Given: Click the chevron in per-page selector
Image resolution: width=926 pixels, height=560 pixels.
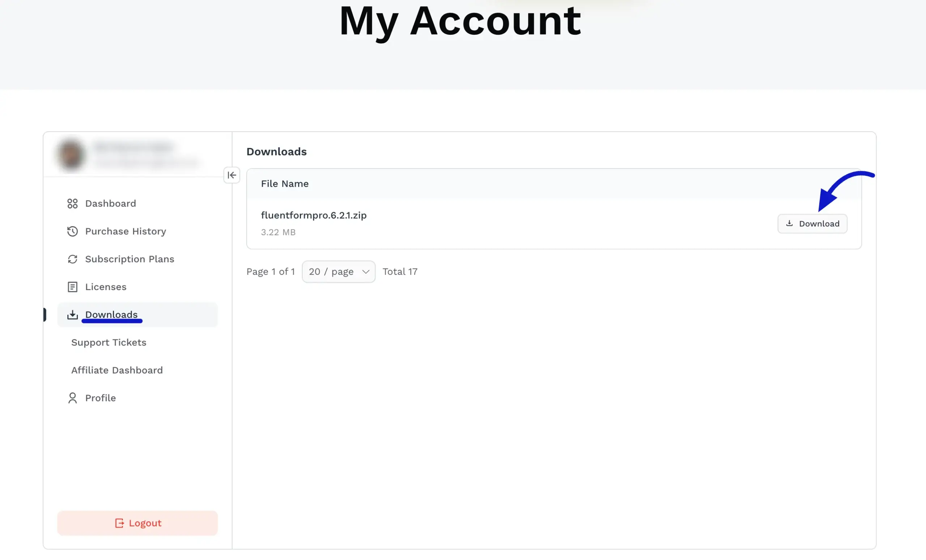Looking at the screenshot, I should pos(365,271).
